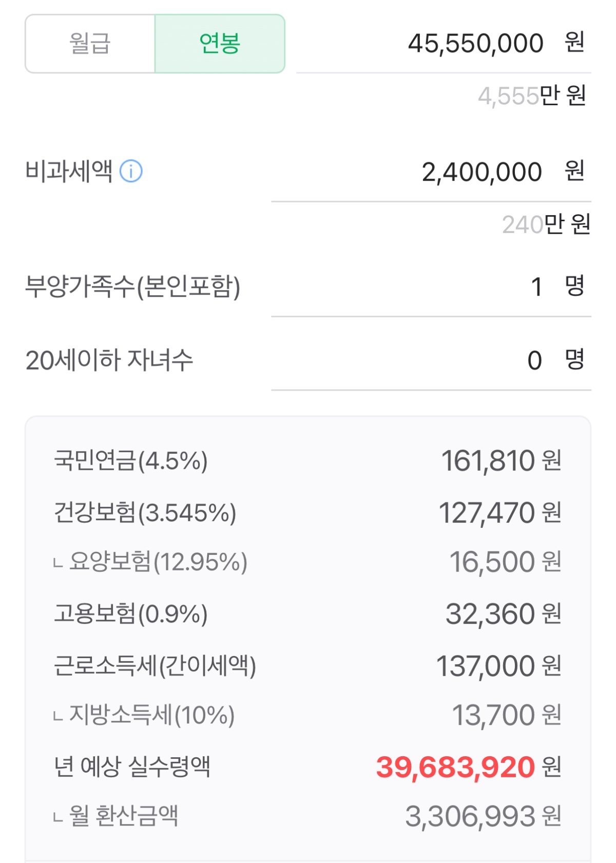The width and height of the screenshot is (616, 863).
Task: Tap the 요양보험 amount 16,500 원
Action: coord(505,562)
